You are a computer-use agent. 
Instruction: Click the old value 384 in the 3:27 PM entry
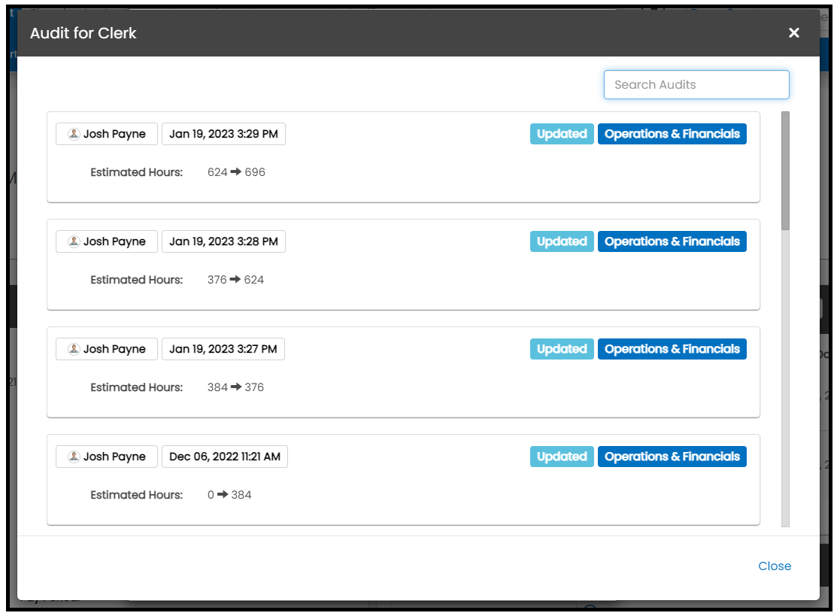coord(217,387)
